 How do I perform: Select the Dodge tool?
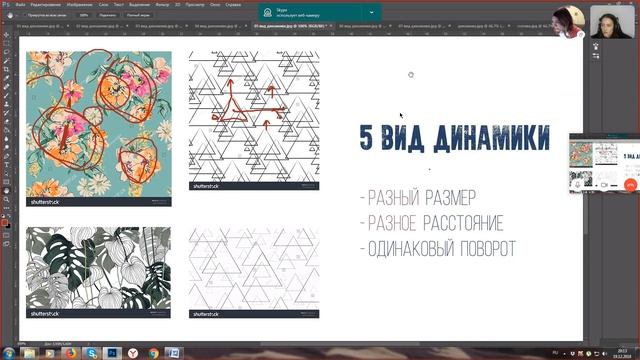[x=6, y=147]
